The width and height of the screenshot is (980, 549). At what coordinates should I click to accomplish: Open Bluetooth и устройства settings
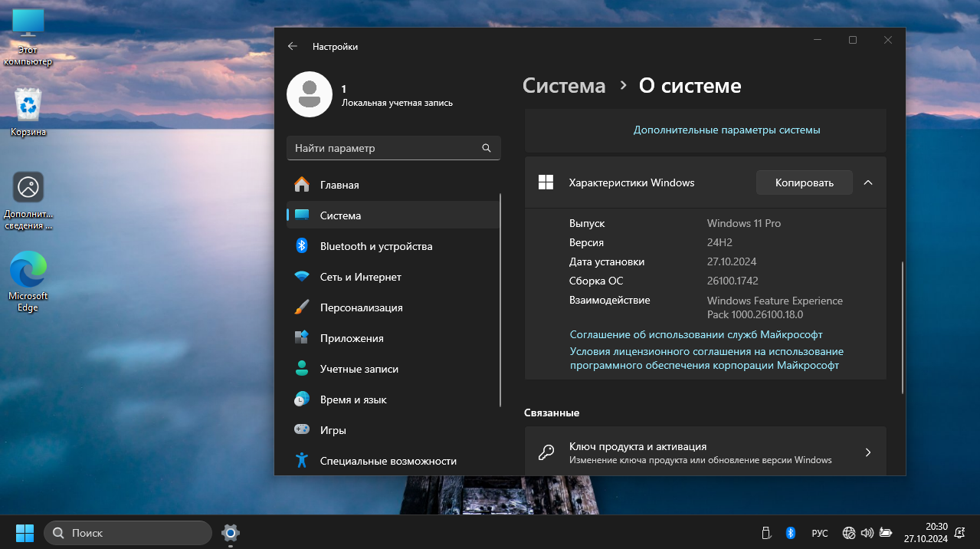coord(375,246)
